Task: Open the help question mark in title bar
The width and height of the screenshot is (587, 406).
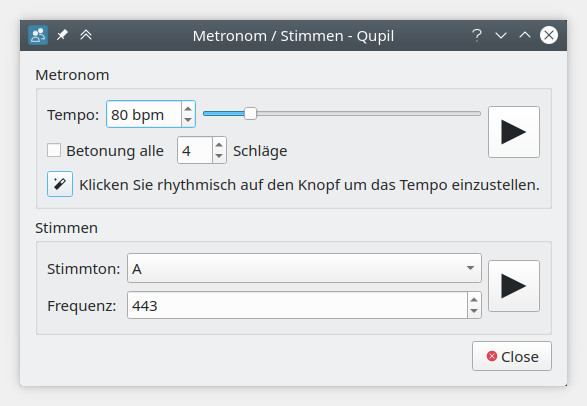Action: pyautogui.click(x=477, y=35)
